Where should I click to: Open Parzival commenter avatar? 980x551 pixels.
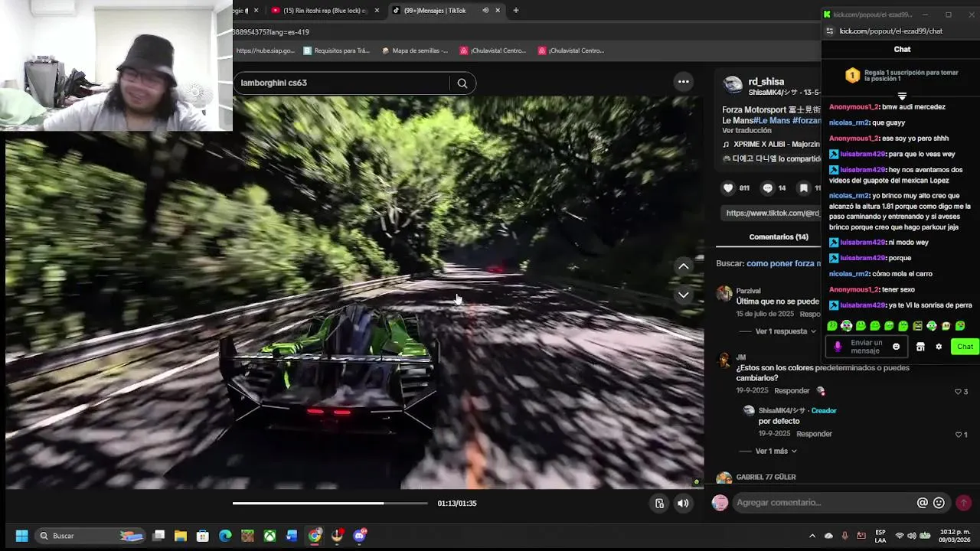point(724,294)
